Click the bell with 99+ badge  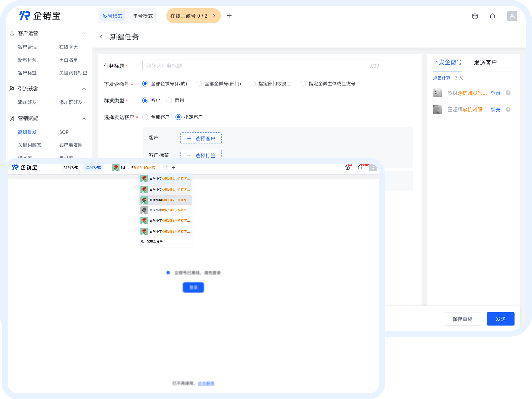360,168
